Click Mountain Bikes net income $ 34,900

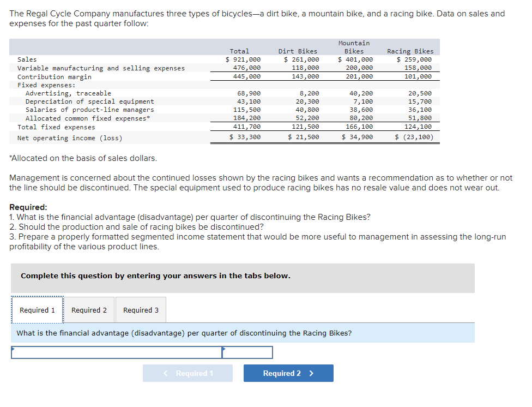(357, 137)
